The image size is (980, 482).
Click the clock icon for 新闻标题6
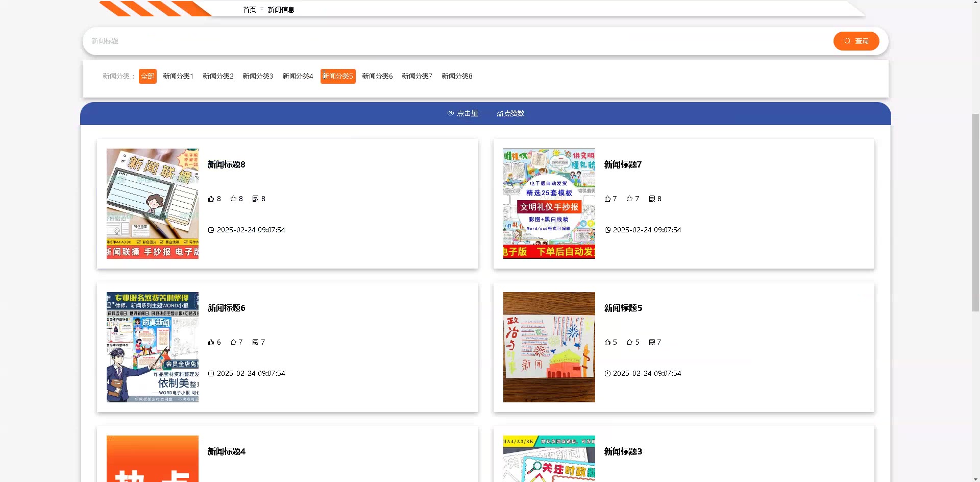pyautogui.click(x=211, y=373)
